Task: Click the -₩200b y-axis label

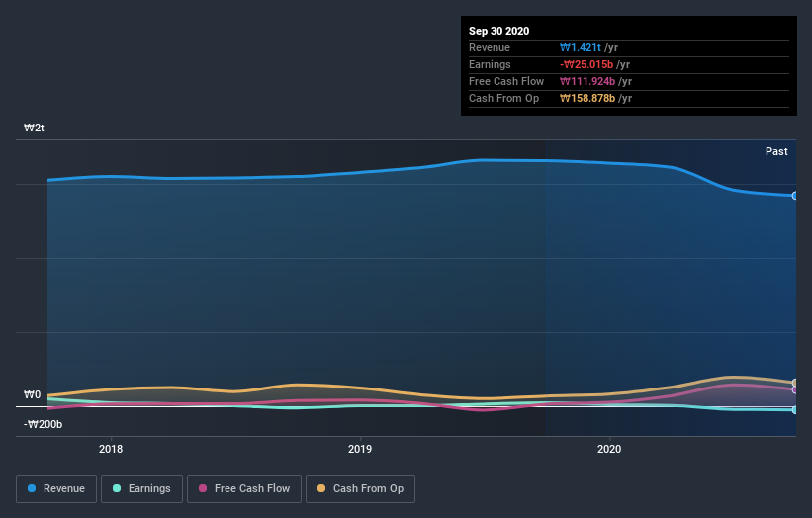Action: point(43,424)
